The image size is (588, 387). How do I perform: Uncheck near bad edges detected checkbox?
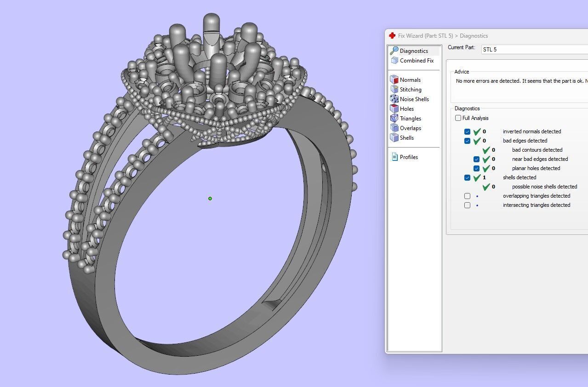point(476,159)
